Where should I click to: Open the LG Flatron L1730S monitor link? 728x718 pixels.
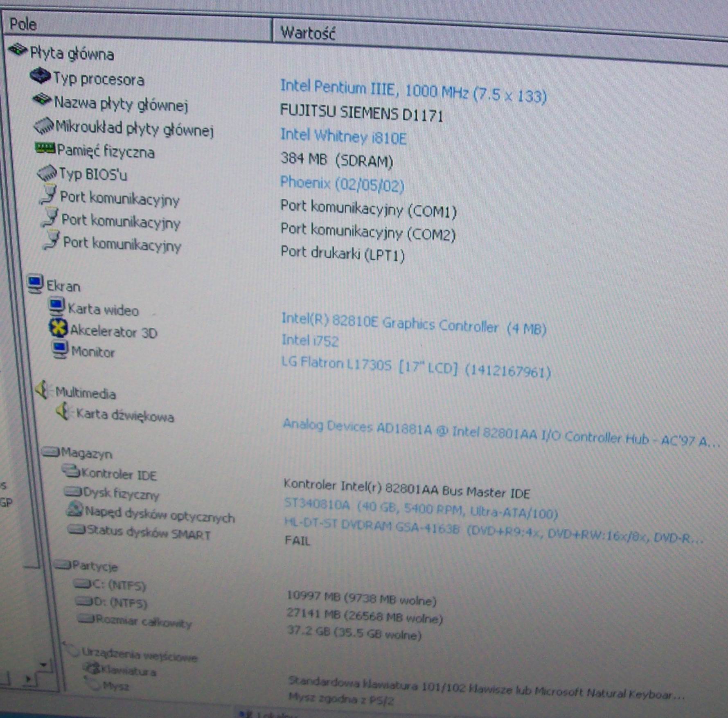pos(416,367)
